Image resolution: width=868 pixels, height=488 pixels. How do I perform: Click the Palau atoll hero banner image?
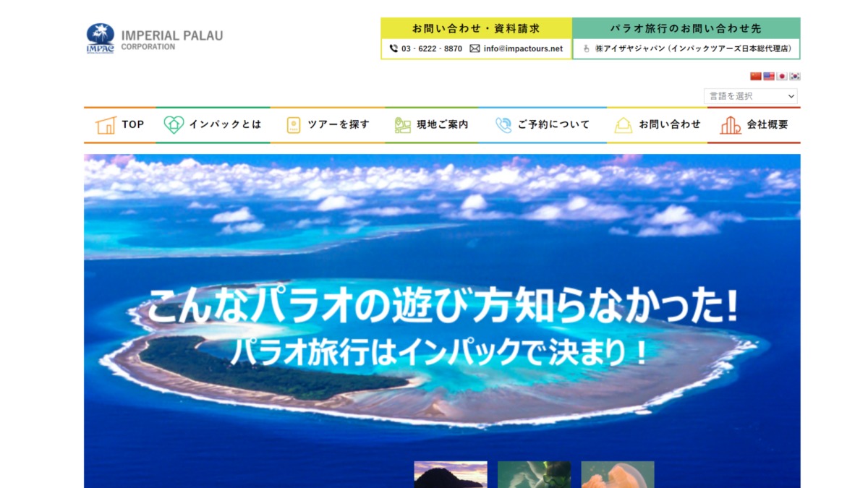442,320
